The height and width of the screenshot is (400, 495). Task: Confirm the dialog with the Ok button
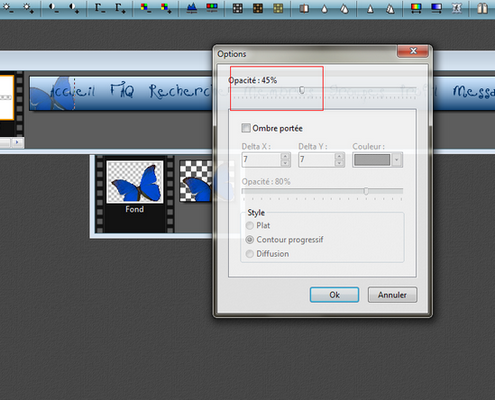(x=334, y=295)
